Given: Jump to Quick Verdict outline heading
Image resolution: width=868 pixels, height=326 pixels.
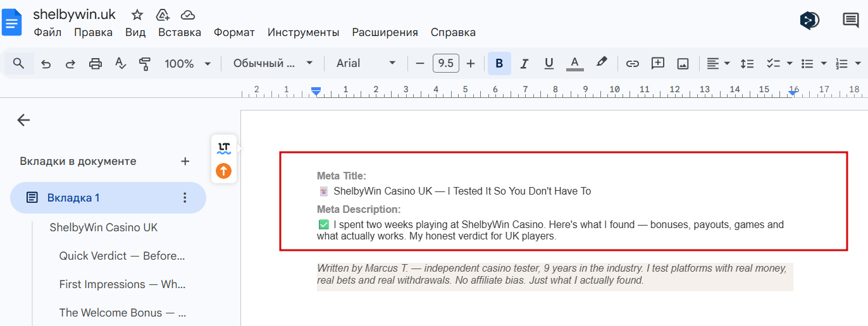Looking at the screenshot, I should click(122, 256).
